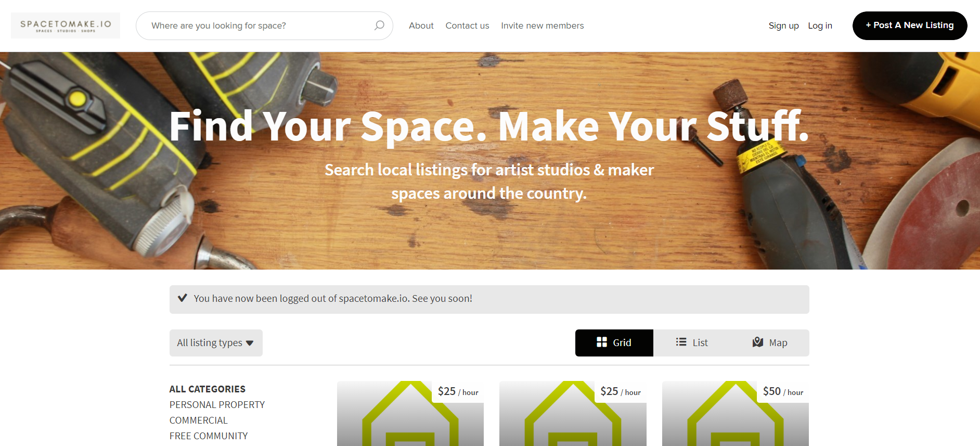
Task: Click Post A New Listing button
Action: pyautogui.click(x=910, y=26)
